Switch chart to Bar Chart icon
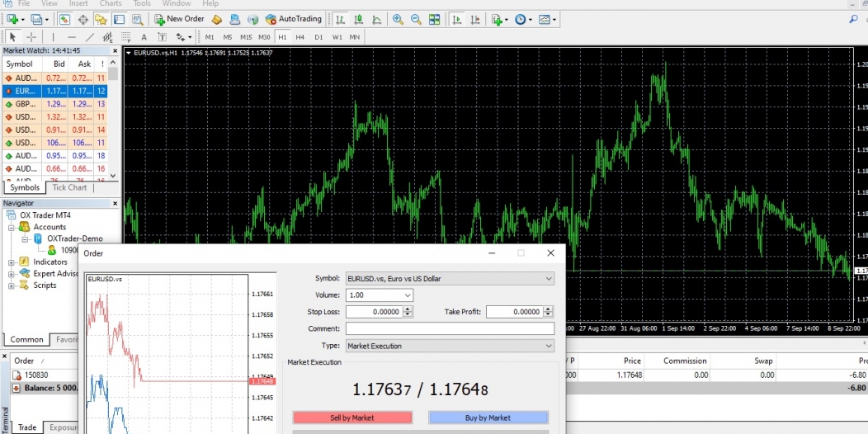Viewport: 868px width, 434px height. pos(341,19)
